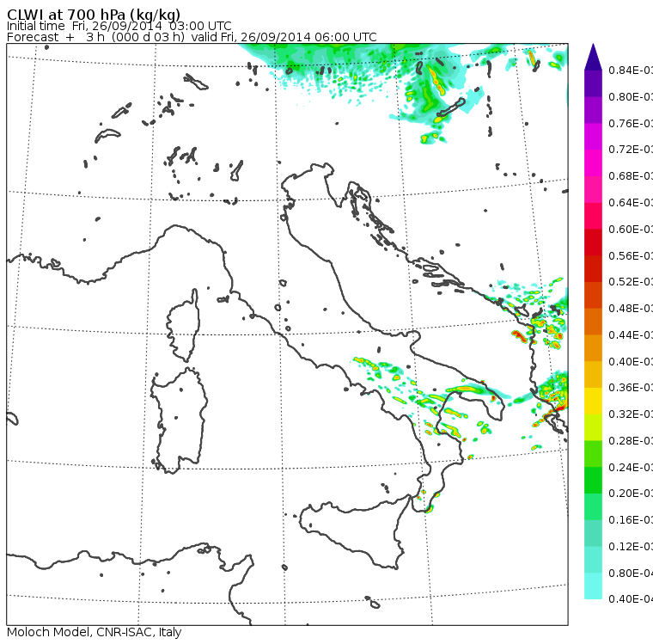The height and width of the screenshot is (644, 653).
Task: Click the 0.76E-03 legend label
Action: 631,123
